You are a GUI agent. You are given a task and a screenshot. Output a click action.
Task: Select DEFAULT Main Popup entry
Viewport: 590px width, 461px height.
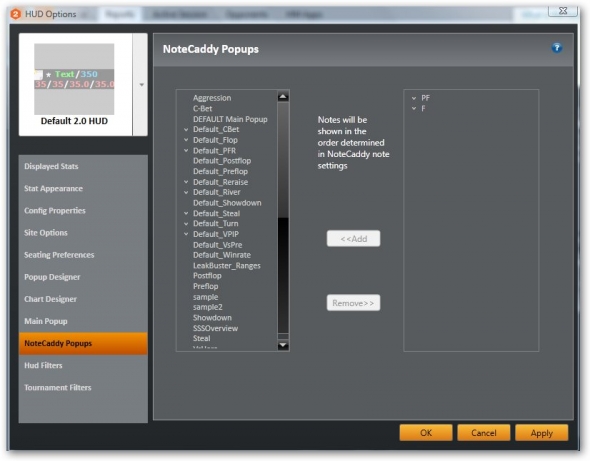230,119
